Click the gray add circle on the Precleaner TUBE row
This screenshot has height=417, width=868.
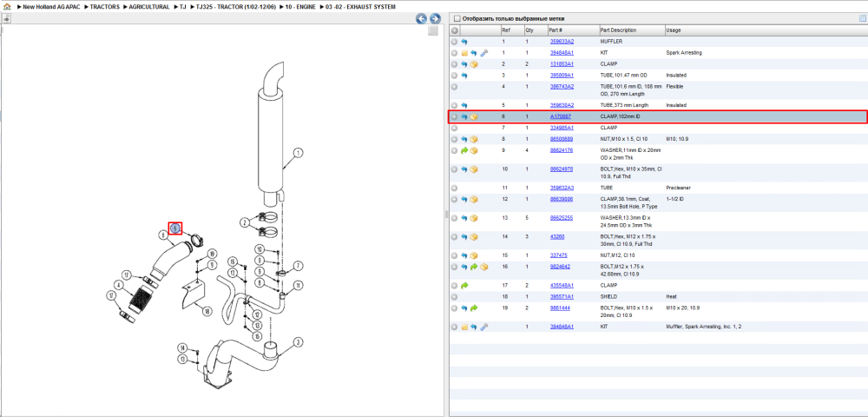(x=455, y=188)
